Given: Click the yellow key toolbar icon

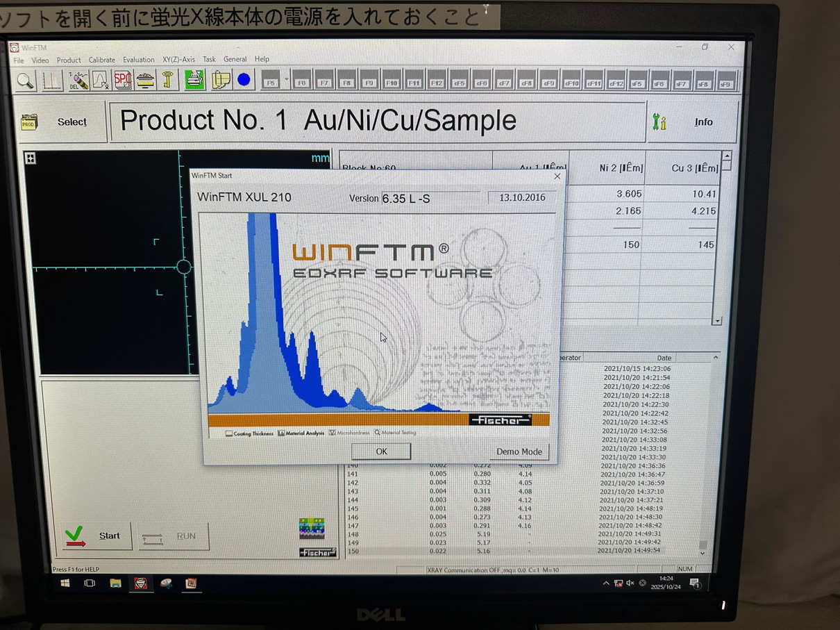Looking at the screenshot, I should [167, 81].
